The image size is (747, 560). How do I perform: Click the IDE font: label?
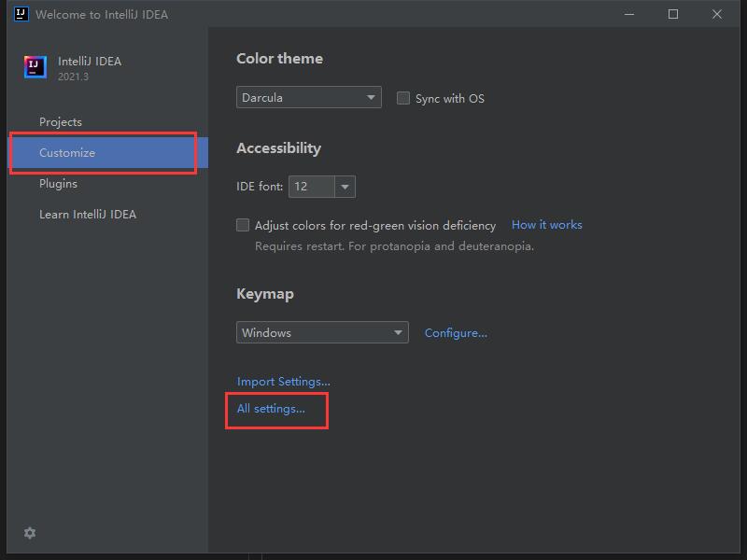(260, 187)
